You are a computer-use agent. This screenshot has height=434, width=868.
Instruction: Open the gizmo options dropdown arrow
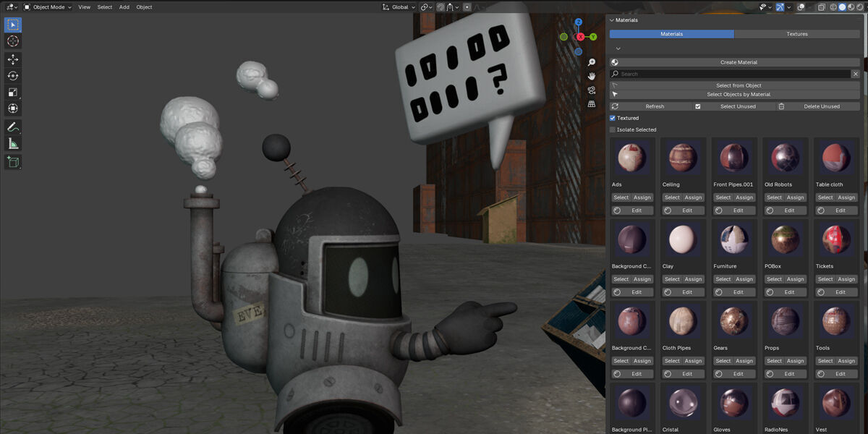[791, 7]
